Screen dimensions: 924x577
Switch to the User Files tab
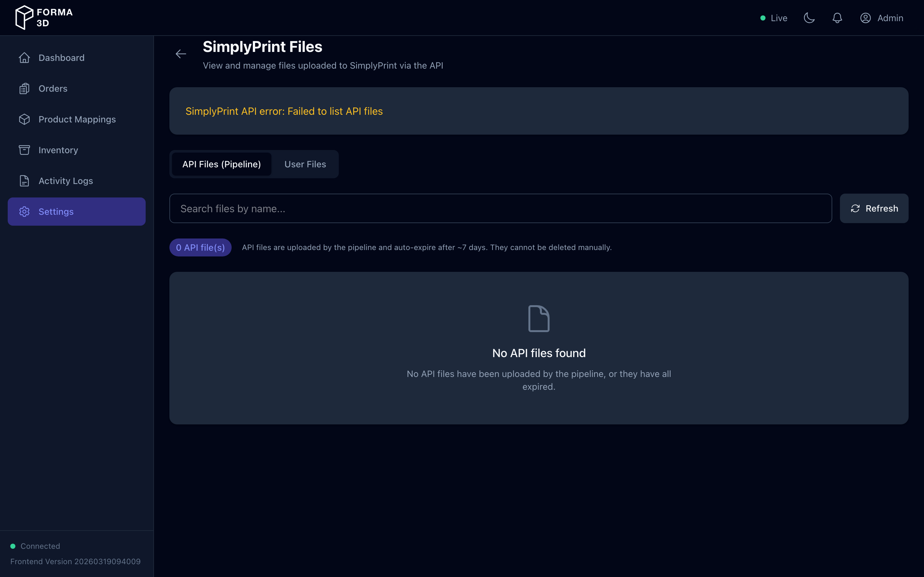(x=305, y=164)
